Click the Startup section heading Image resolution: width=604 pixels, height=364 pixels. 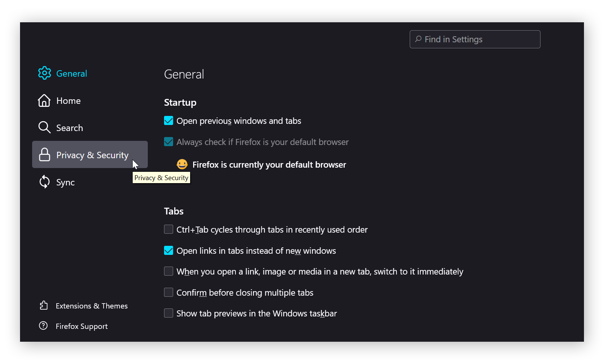coord(180,103)
